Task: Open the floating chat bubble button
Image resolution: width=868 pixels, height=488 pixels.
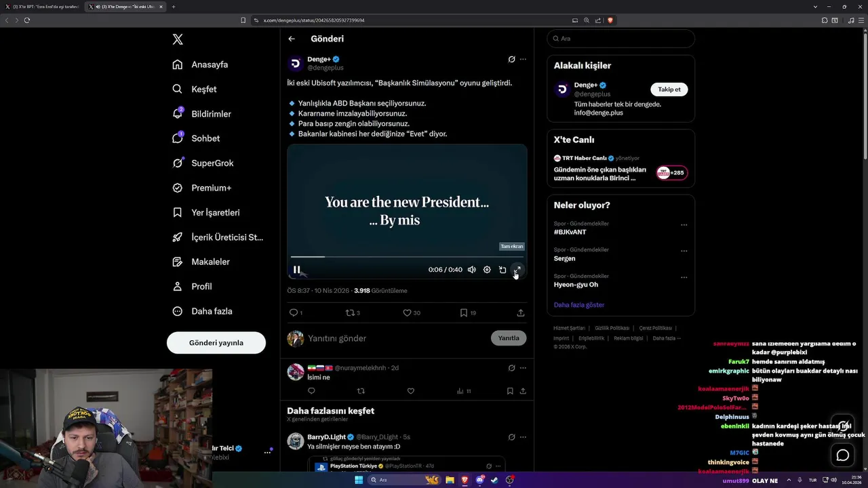Action: [x=843, y=455]
